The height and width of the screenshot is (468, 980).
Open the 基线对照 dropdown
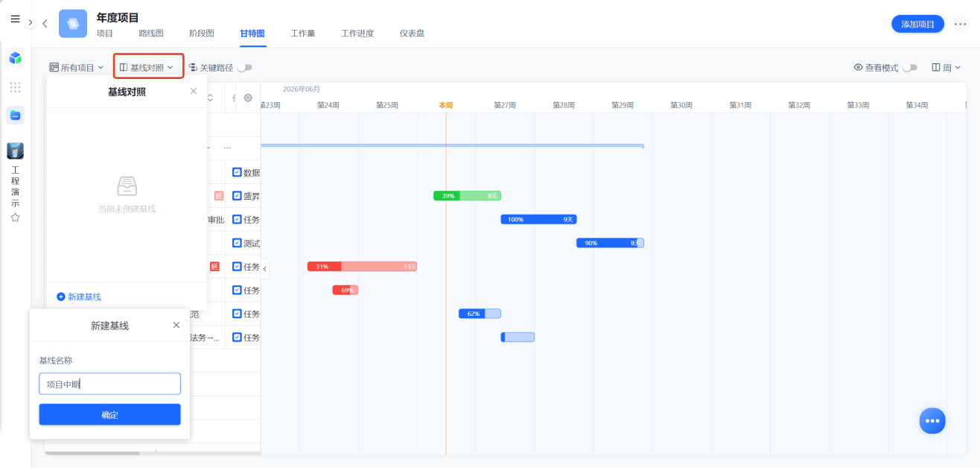(x=149, y=67)
